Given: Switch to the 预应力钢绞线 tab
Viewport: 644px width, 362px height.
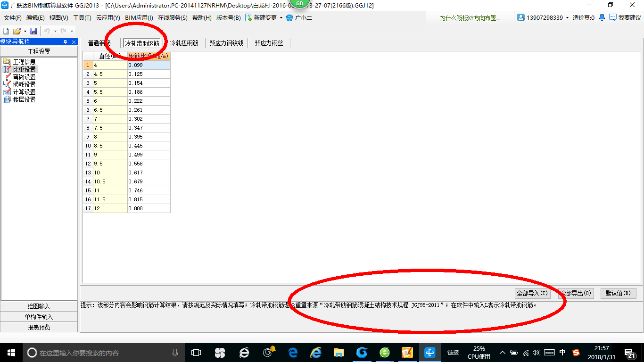Looking at the screenshot, I should click(x=227, y=43).
